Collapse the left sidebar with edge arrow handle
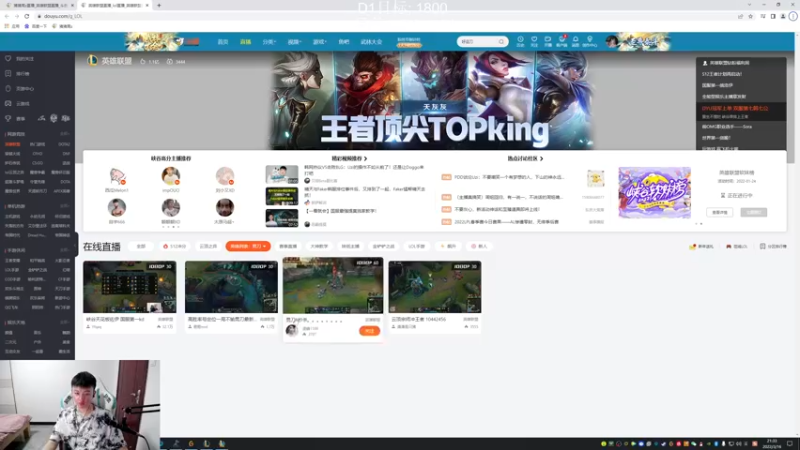 coord(77,244)
